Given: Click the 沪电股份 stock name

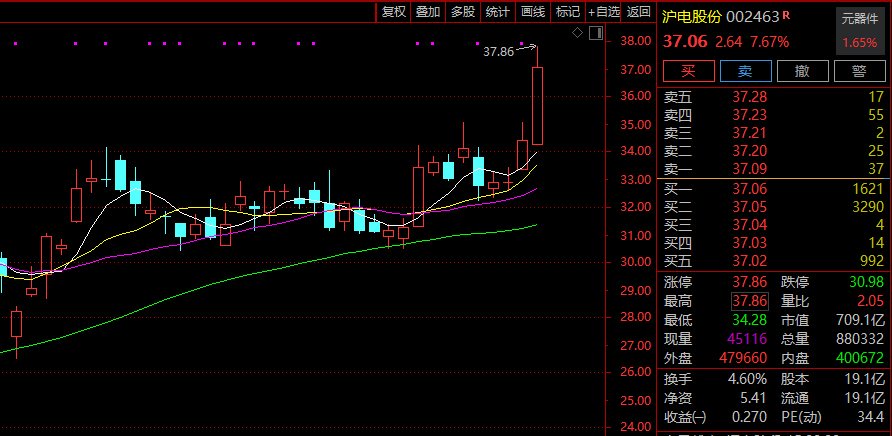Looking at the screenshot, I should pos(694,17).
